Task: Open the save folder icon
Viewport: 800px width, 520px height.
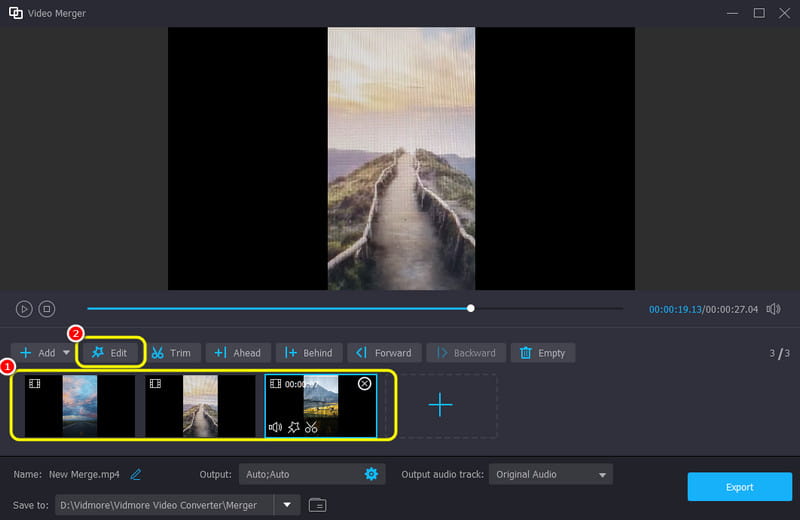Action: point(318,505)
